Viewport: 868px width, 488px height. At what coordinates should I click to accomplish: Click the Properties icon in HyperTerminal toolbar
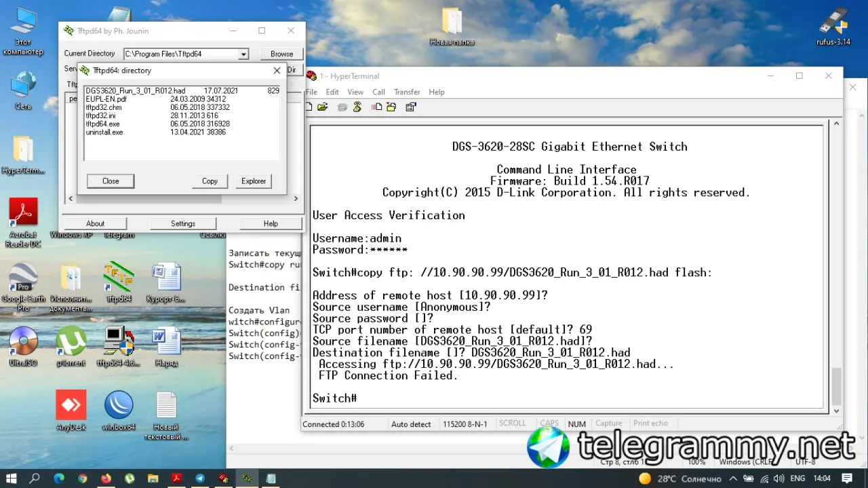click(411, 107)
